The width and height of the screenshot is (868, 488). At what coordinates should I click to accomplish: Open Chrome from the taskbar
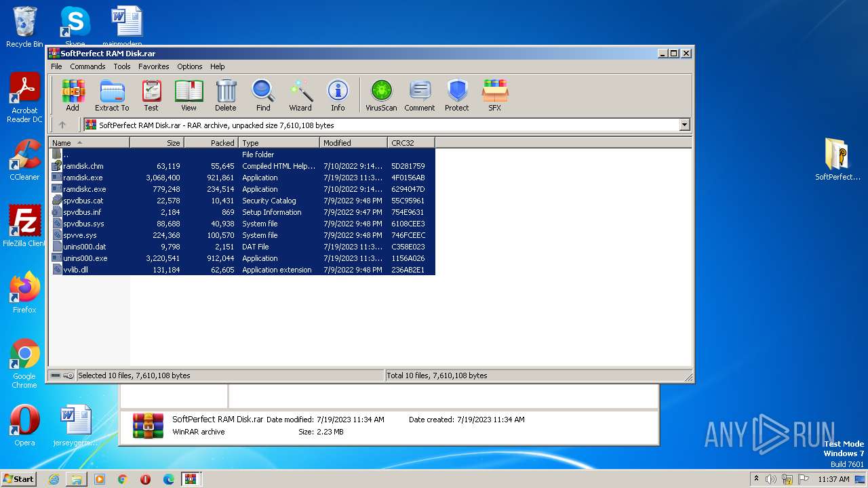click(x=123, y=479)
